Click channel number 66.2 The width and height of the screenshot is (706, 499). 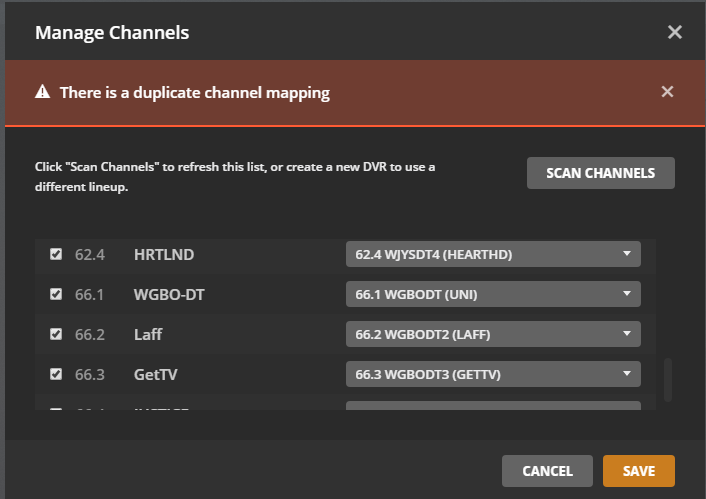tap(90, 335)
